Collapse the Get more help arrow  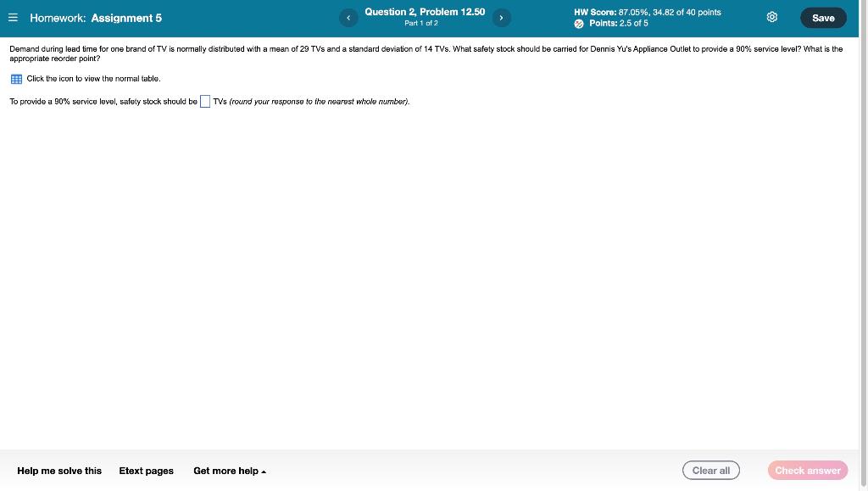click(x=262, y=471)
